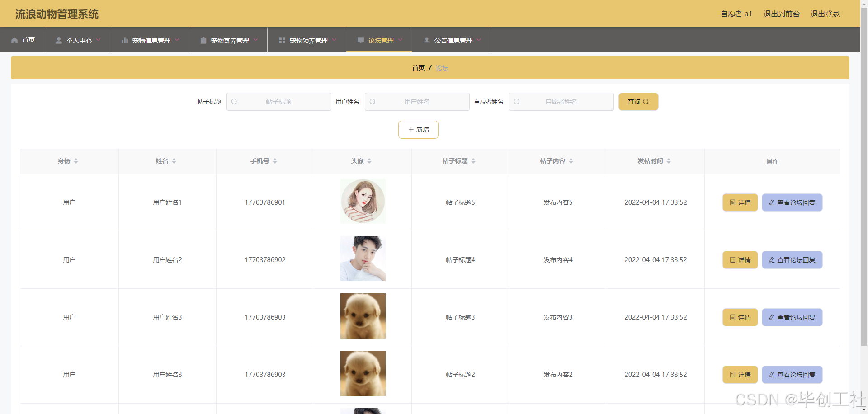Open 详情 for 帖子标题5 row
This screenshot has height=414, width=868.
click(x=740, y=202)
